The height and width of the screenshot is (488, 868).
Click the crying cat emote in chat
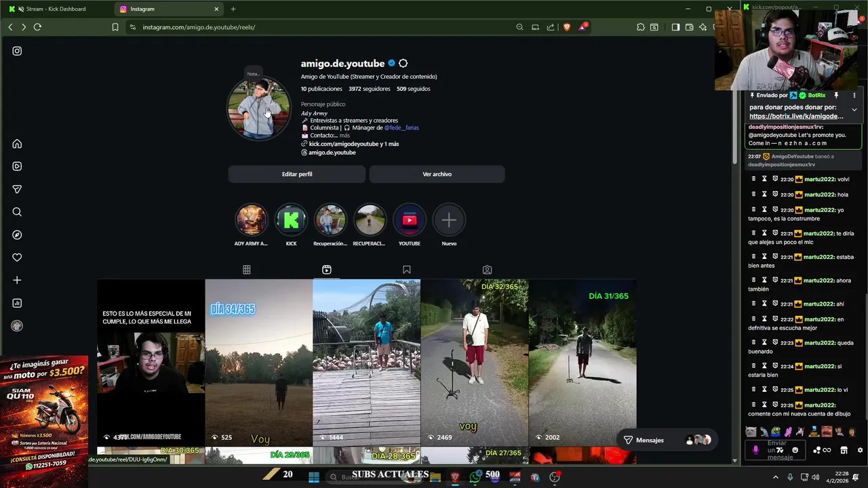[x=750, y=432]
